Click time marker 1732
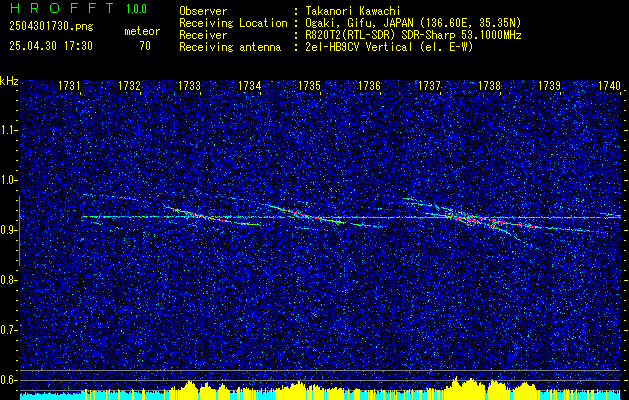The image size is (629, 400). (129, 85)
